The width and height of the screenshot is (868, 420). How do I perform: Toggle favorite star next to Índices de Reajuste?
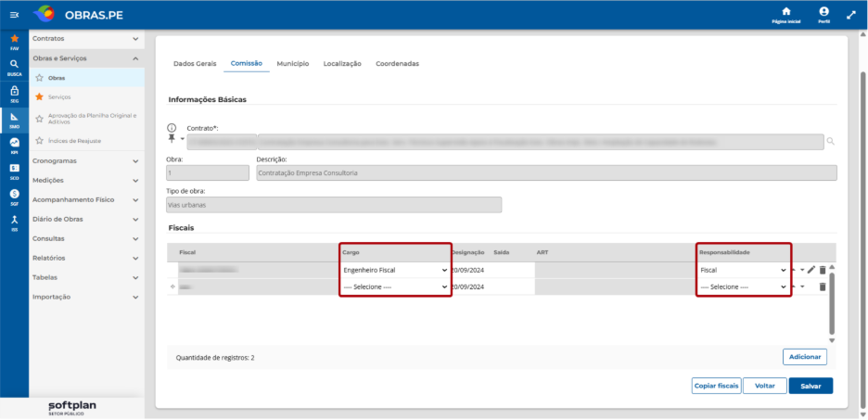[39, 141]
